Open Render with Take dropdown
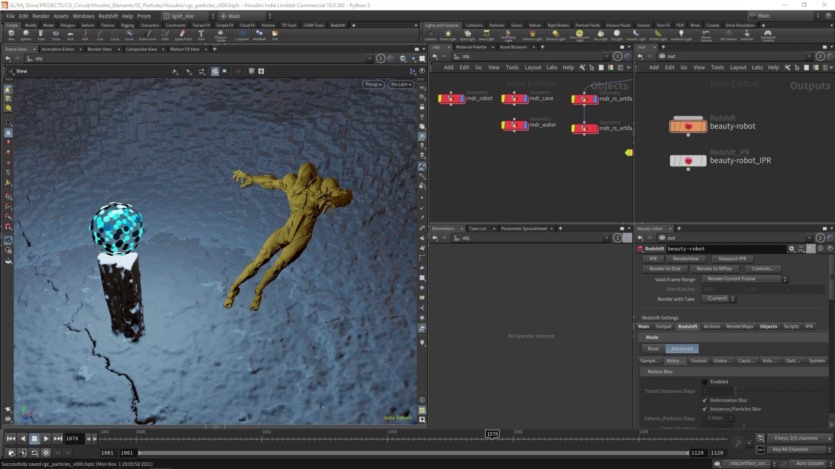Viewport: 835px width, 469px height. tap(718, 299)
